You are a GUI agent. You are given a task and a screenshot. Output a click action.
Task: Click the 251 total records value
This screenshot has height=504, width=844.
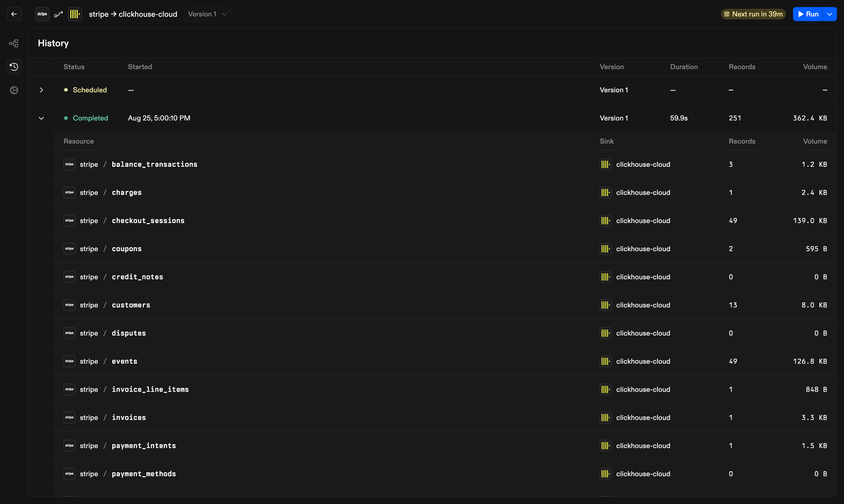(735, 118)
